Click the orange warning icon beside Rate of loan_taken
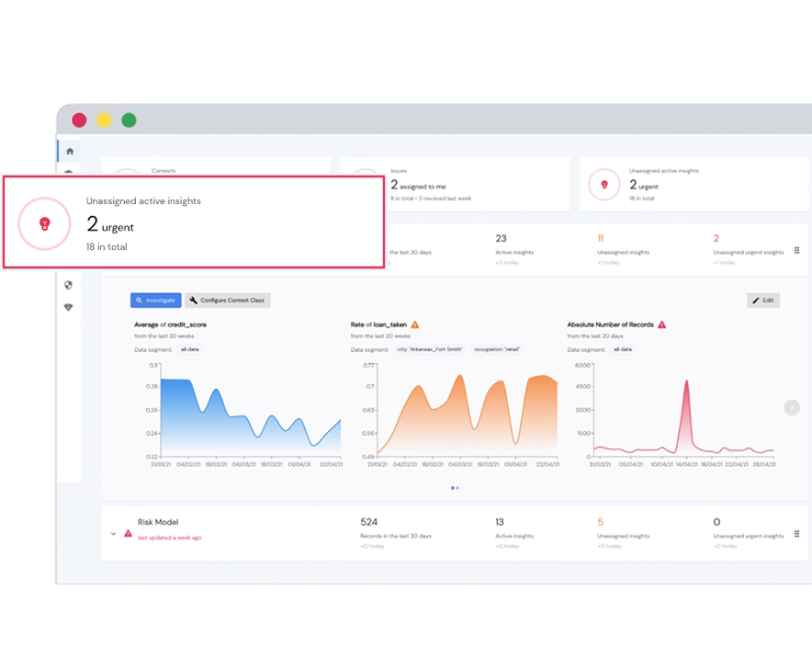This screenshot has height=659, width=812. [415, 324]
